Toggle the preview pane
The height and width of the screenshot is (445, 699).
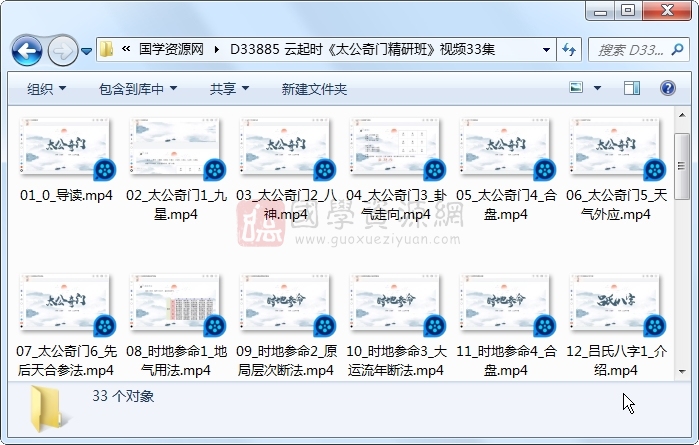point(632,88)
